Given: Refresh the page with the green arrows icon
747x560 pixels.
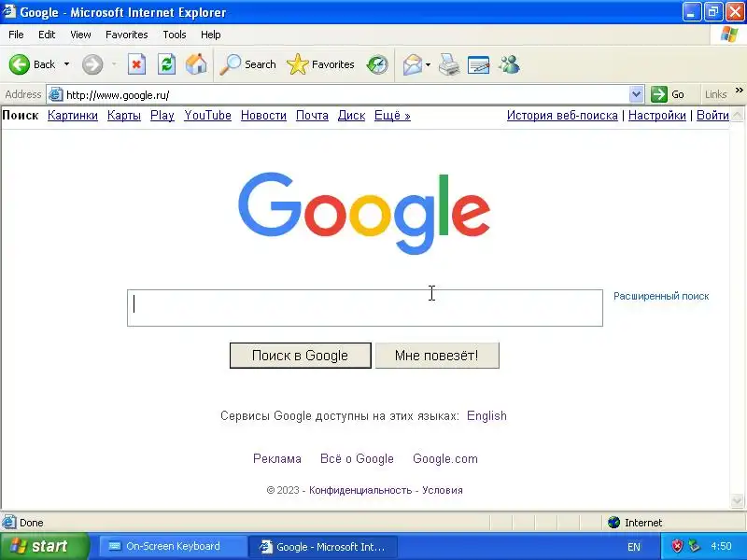Looking at the screenshot, I should point(167,64).
